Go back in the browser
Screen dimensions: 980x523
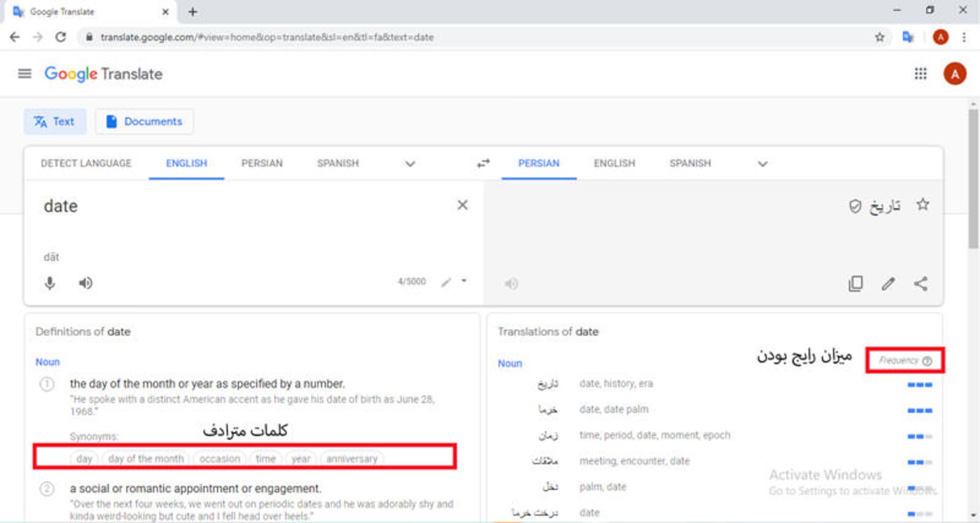14,37
